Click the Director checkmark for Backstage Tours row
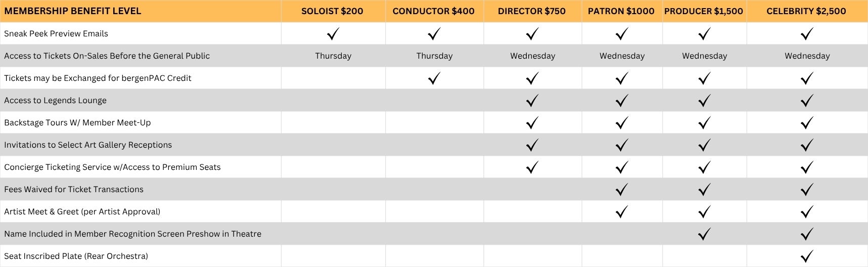The height and width of the screenshot is (267, 868). click(532, 123)
